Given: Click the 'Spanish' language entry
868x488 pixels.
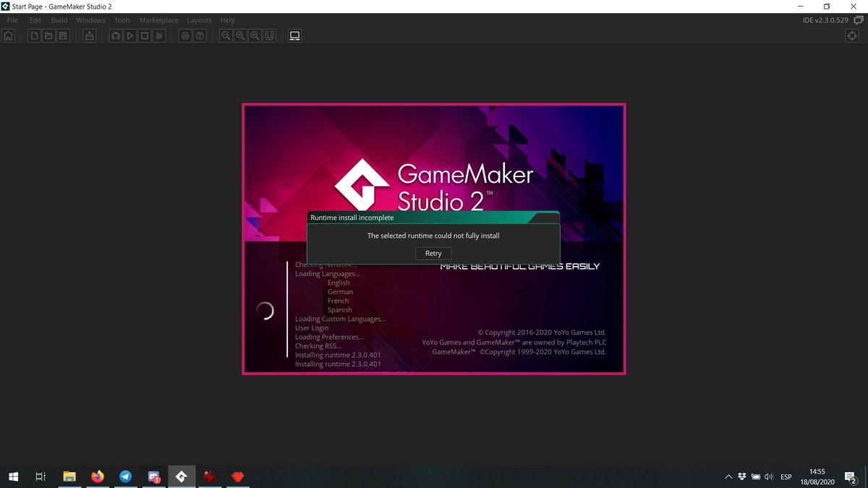Looking at the screenshot, I should click(x=340, y=310).
